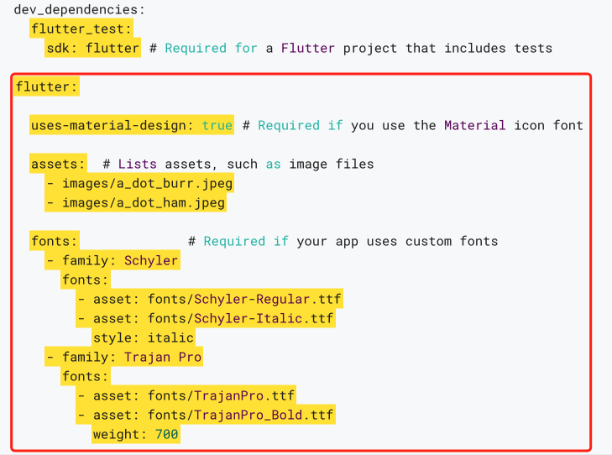The height and width of the screenshot is (455, 612).
Task: Click the 'style: italic' line
Action: (x=143, y=337)
